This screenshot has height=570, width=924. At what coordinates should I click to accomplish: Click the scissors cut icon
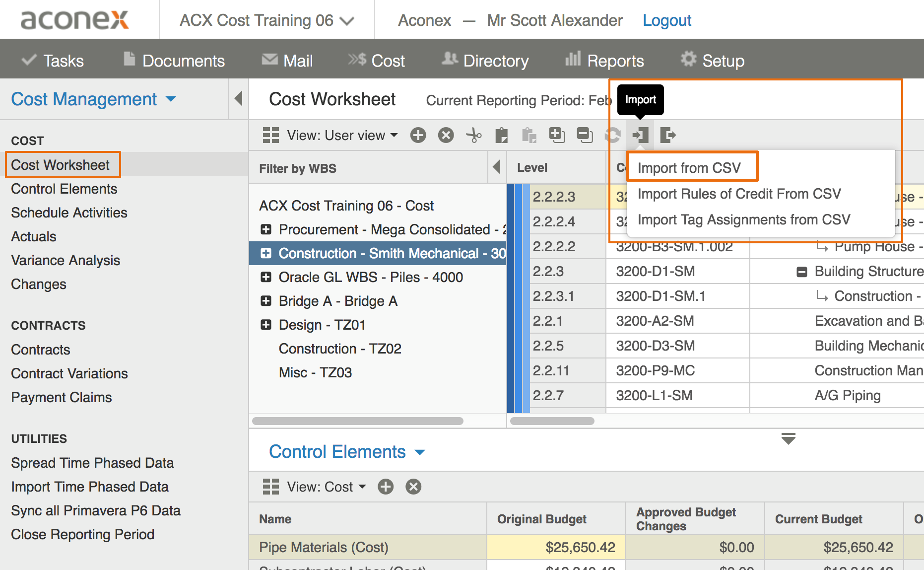click(474, 135)
